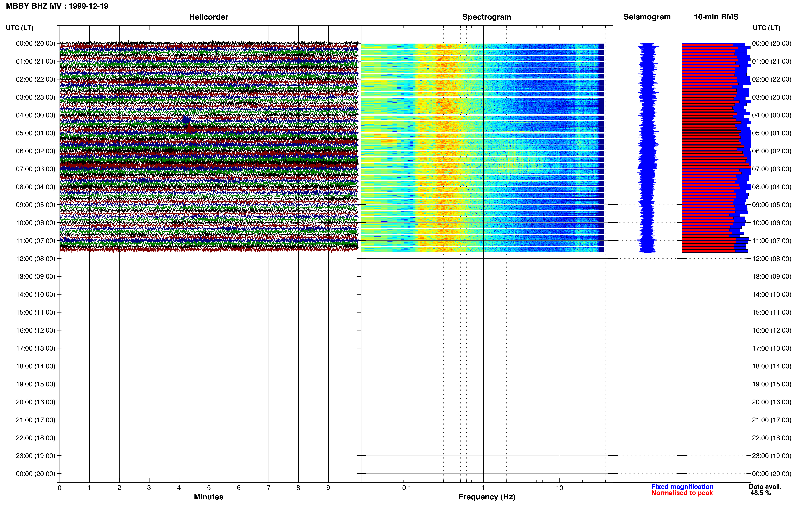
Task: Click the right UTC (LT) axis label
Action: tap(766, 28)
